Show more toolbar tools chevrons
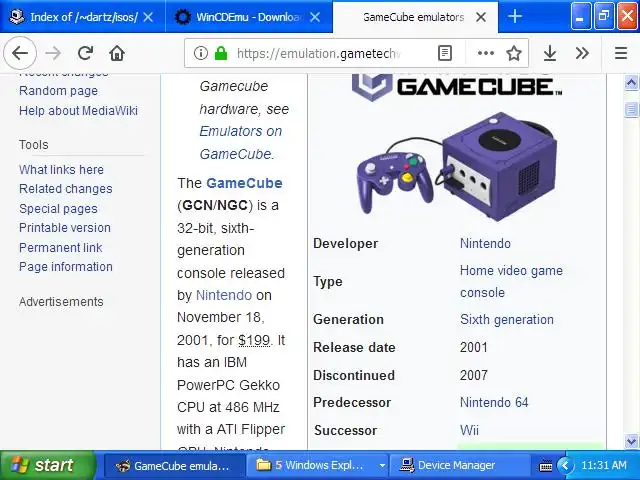This screenshot has width=640, height=480. 582,53
